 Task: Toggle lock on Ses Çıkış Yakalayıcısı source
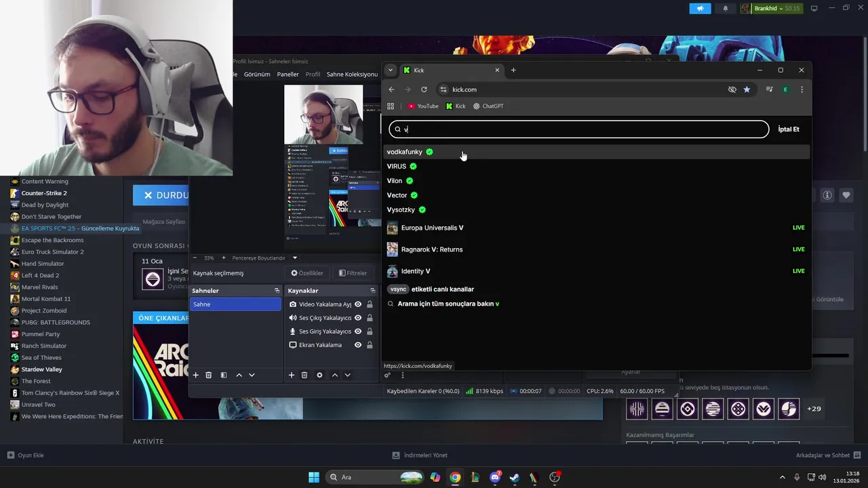(x=370, y=318)
